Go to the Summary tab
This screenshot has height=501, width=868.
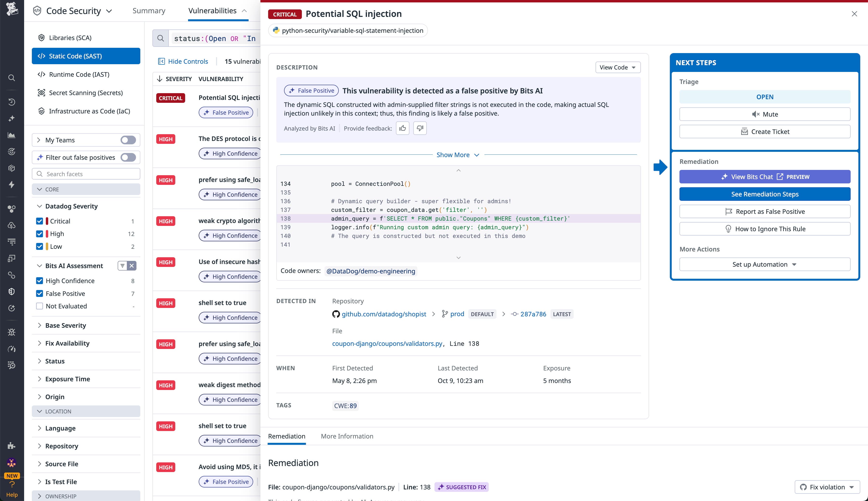(x=149, y=11)
